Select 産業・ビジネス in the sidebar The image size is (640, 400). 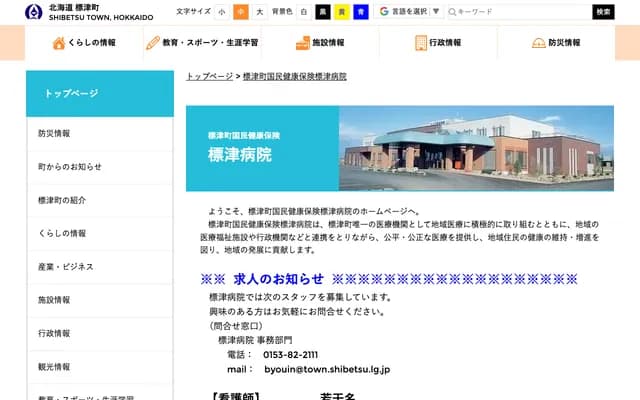(x=100, y=267)
